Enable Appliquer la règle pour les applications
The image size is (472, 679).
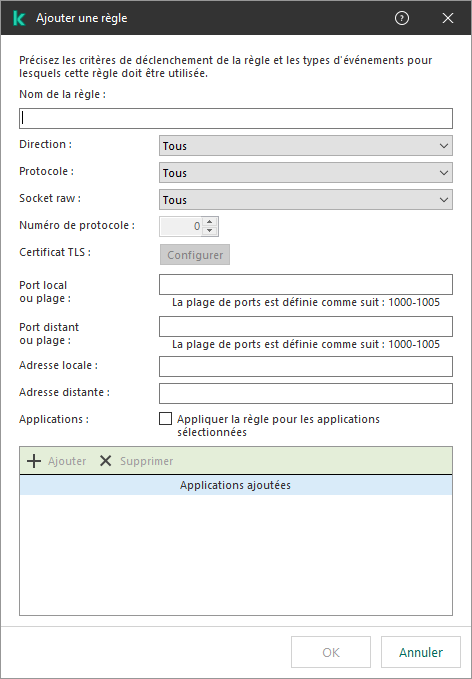[165, 419]
